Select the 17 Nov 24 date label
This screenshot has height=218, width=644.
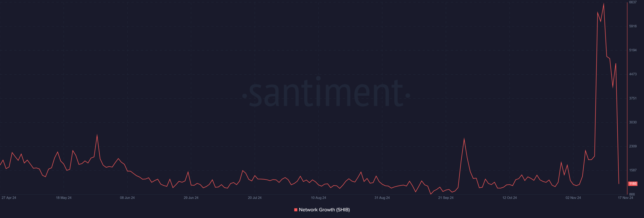[x=625, y=198]
